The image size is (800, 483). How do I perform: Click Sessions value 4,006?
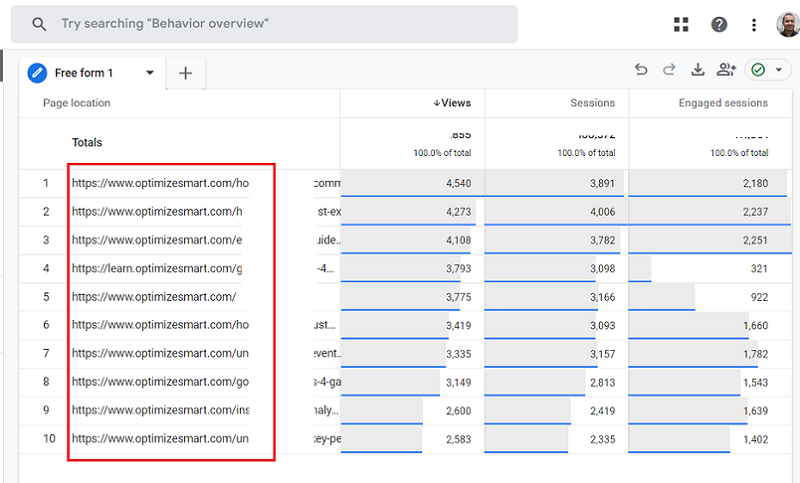(603, 212)
